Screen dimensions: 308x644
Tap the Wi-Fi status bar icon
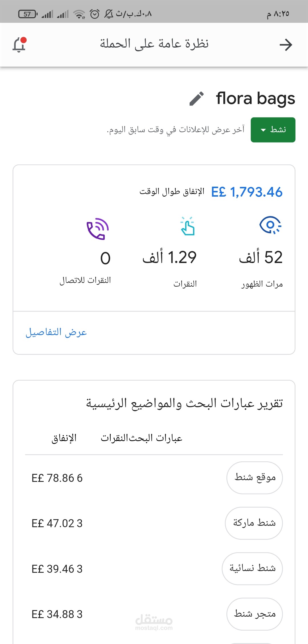pyautogui.click(x=79, y=14)
